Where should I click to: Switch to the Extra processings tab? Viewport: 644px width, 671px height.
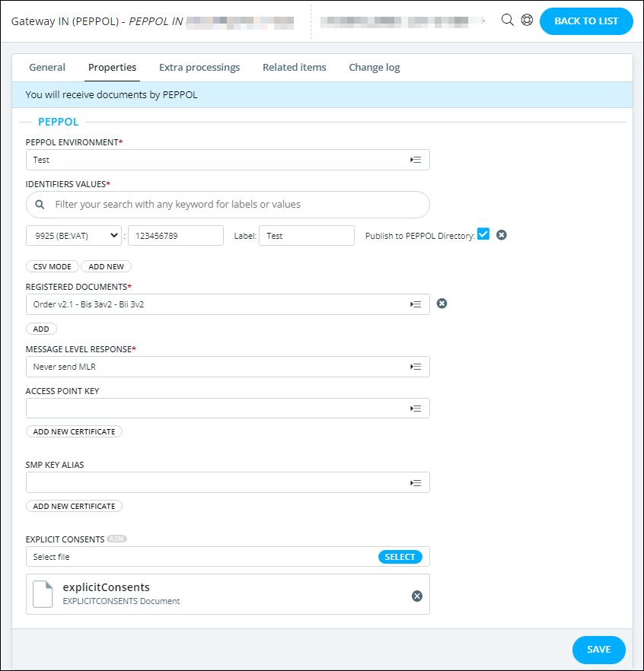click(199, 67)
